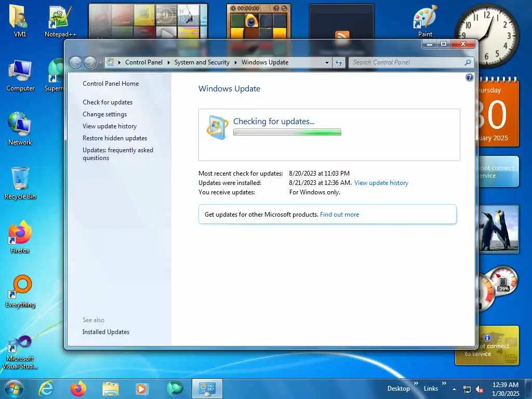This screenshot has height=399, width=532.
Task: Go back with the Back arrow button
Action: pyautogui.click(x=76, y=62)
